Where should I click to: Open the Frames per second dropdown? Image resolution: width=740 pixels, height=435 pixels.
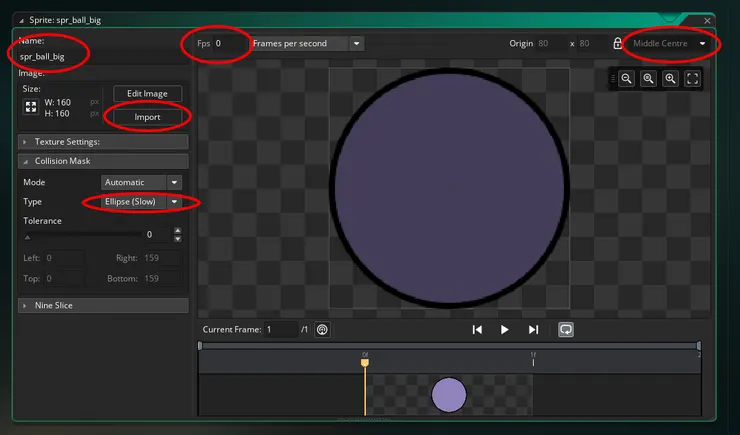[307, 43]
